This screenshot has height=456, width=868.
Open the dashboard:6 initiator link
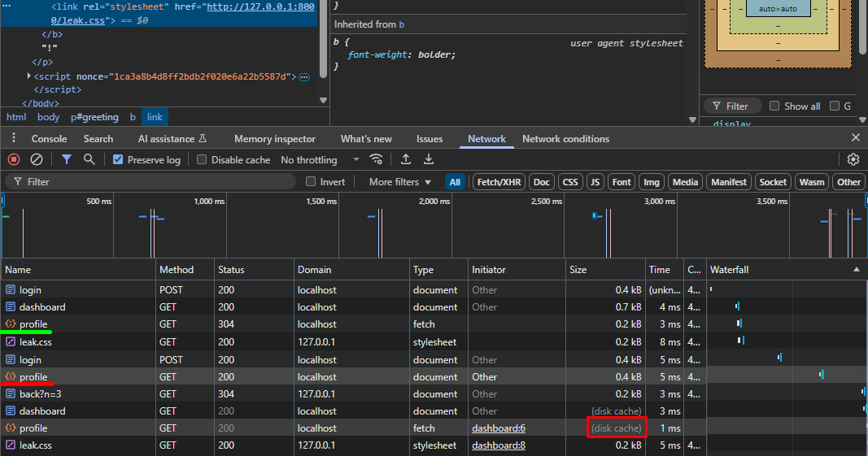pyautogui.click(x=498, y=428)
